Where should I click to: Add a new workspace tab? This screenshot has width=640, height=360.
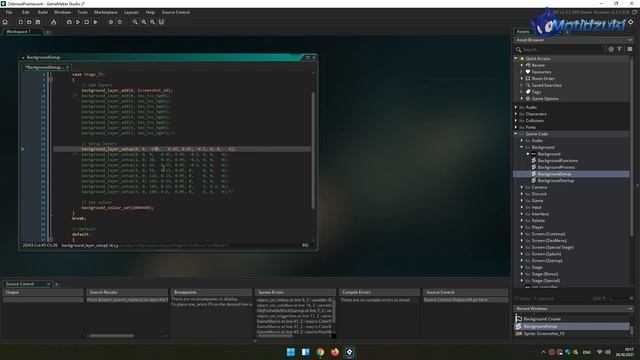click(x=47, y=32)
